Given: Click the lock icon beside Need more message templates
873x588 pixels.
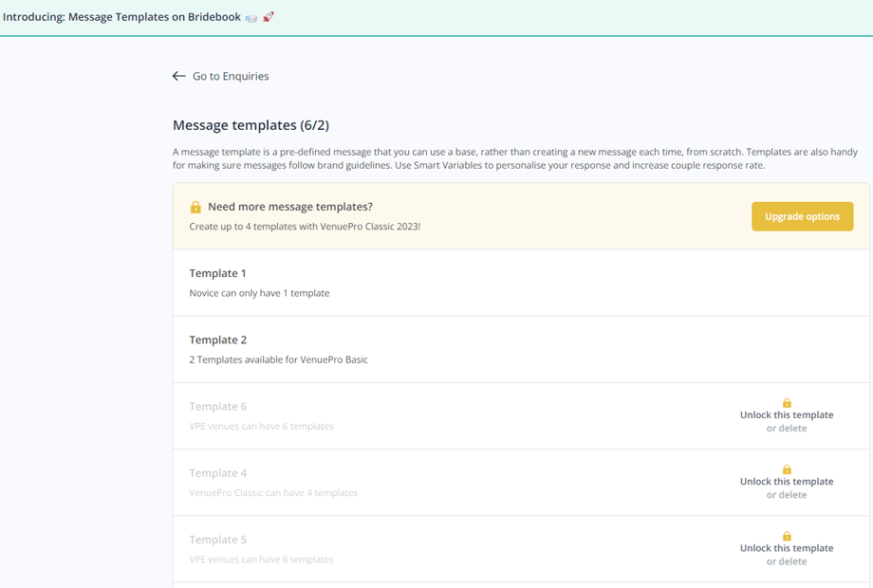Looking at the screenshot, I should (x=195, y=207).
